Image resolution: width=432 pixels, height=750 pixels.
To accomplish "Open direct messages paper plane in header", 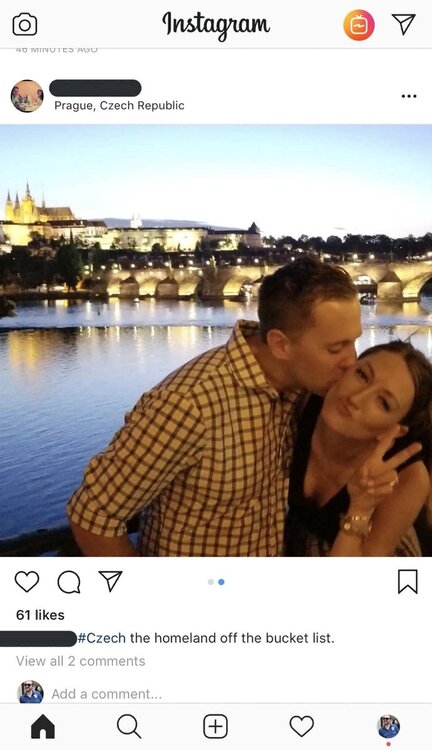I will coord(403,23).
